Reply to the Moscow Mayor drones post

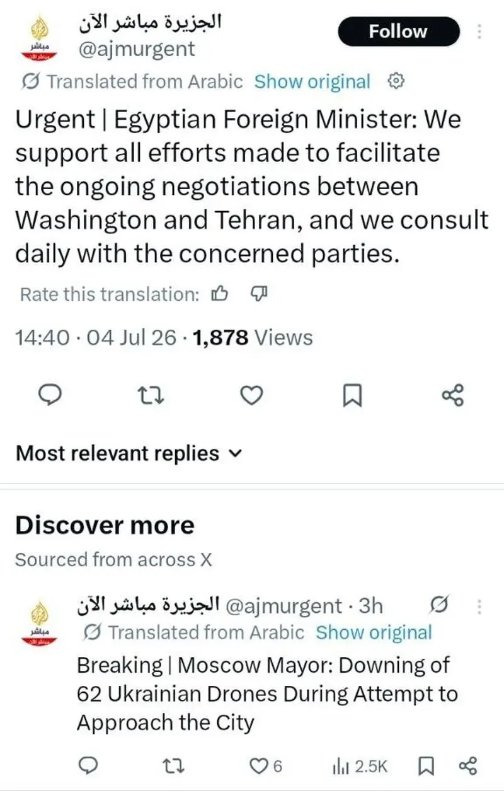coord(89,766)
